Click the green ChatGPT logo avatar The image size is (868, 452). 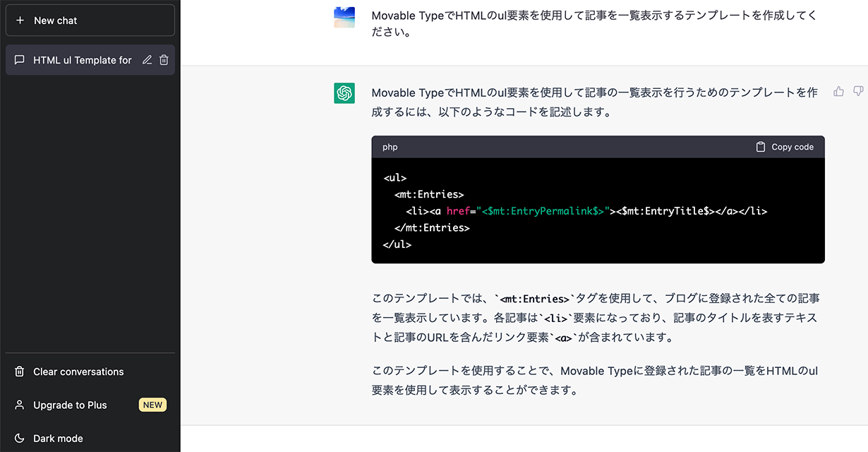(344, 93)
